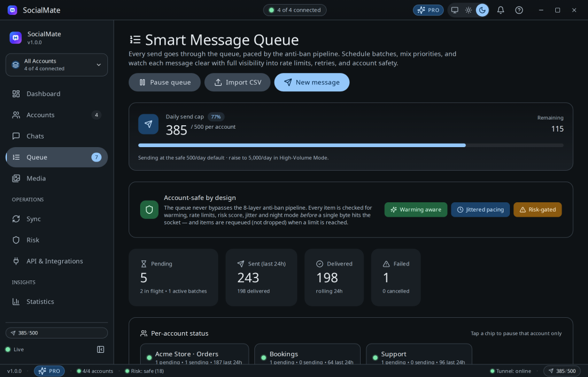Image resolution: width=588 pixels, height=377 pixels.
Task: Click the Smart Message Queue heading icon
Action: point(135,40)
